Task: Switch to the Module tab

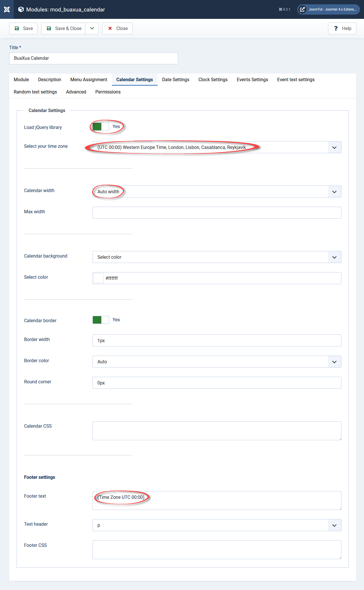Action: 21,79
